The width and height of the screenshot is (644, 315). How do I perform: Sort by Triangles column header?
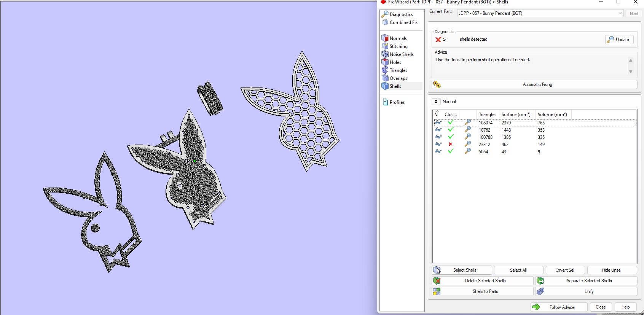488,115
